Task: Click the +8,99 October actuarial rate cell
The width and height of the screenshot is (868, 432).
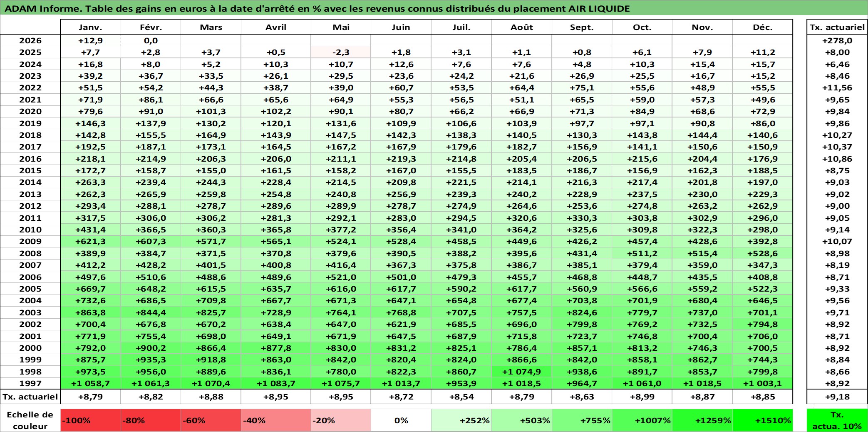Action: (x=642, y=397)
